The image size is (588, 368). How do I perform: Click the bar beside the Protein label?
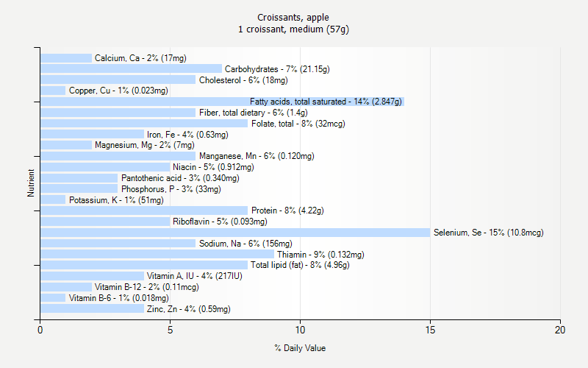(x=144, y=210)
